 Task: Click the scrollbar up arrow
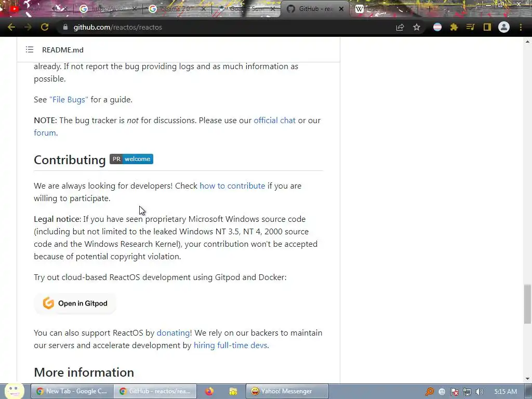[527, 42]
